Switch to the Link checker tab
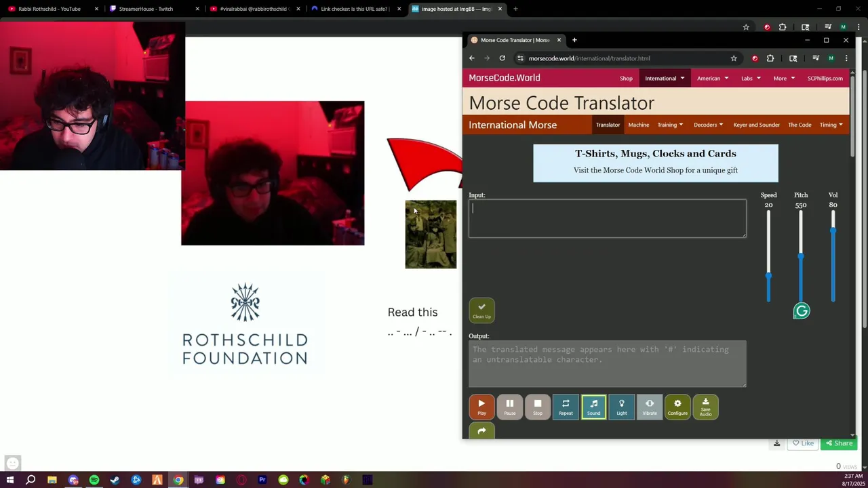 pyautogui.click(x=355, y=9)
